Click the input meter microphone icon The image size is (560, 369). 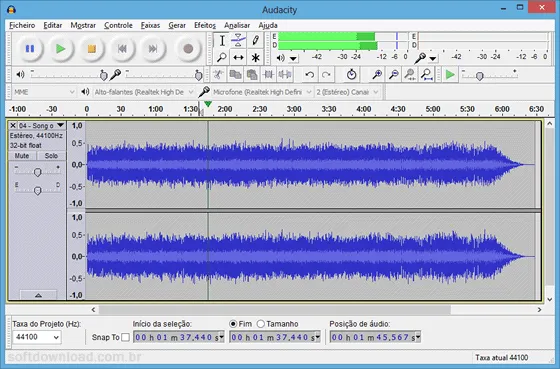pos(420,58)
